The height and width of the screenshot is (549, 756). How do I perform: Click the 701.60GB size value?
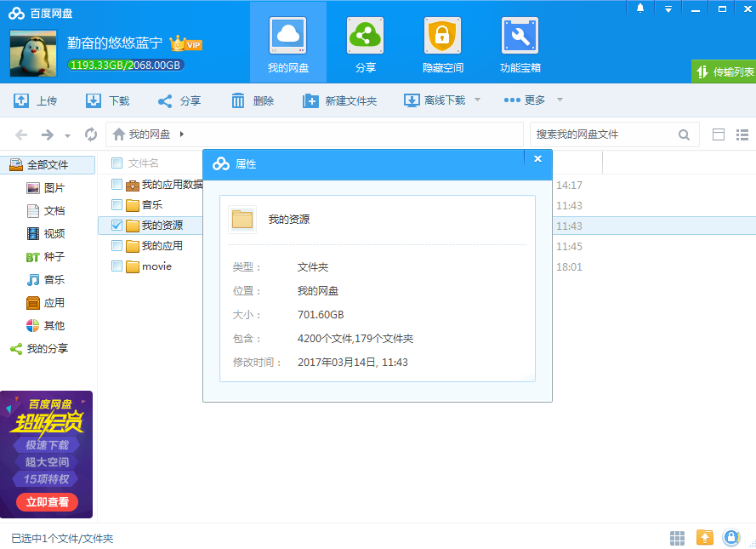pyautogui.click(x=321, y=315)
